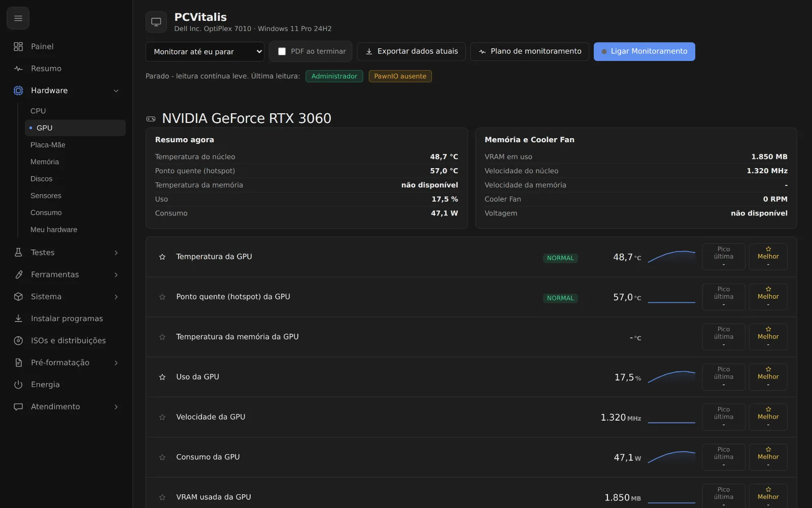This screenshot has width=812, height=508.
Task: Open the Discos hardware page
Action: tap(75, 179)
